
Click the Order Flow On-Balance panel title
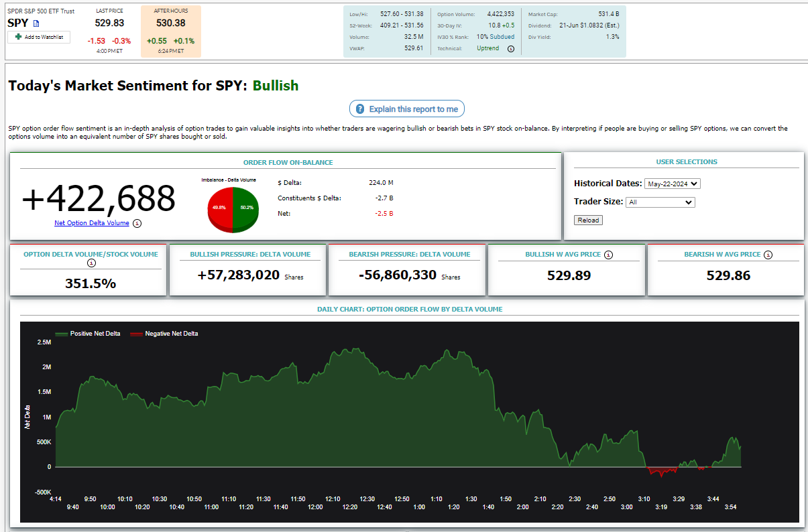[x=288, y=162]
